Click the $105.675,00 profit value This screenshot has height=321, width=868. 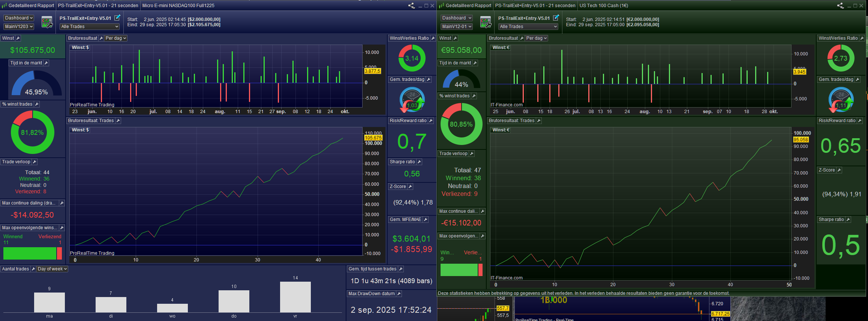(x=33, y=50)
